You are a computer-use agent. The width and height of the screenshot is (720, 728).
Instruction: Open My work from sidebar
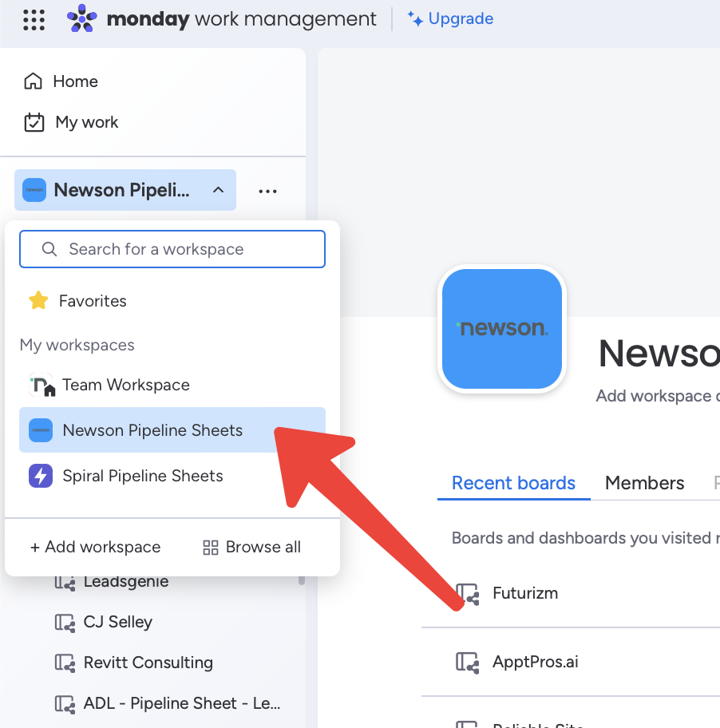(71, 122)
